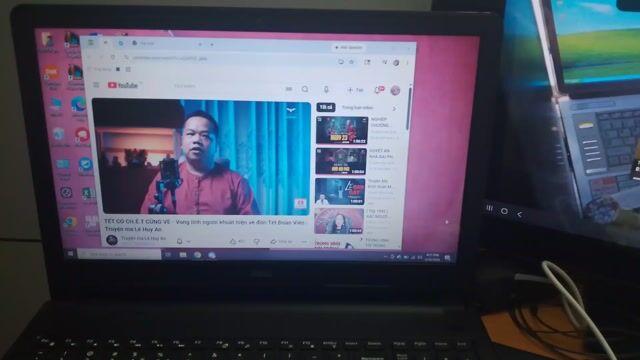Open the "HUYỆT ÁN" suggested video thumbnail
Image resolution: width=640 pixels, height=360 pixels.
[x=340, y=161]
